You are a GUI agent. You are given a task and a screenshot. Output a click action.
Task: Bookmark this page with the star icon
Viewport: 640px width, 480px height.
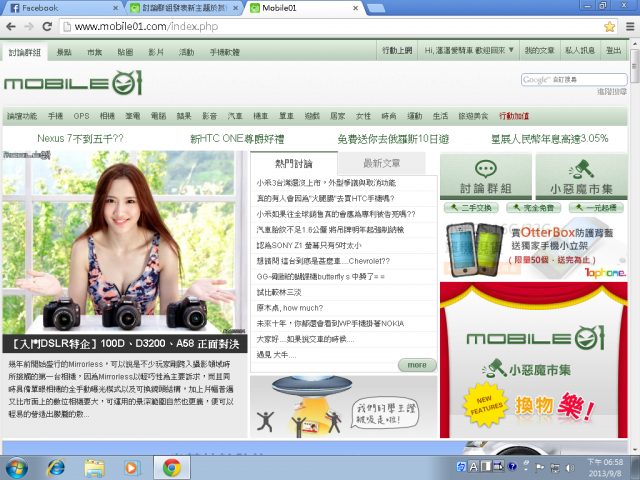click(609, 27)
